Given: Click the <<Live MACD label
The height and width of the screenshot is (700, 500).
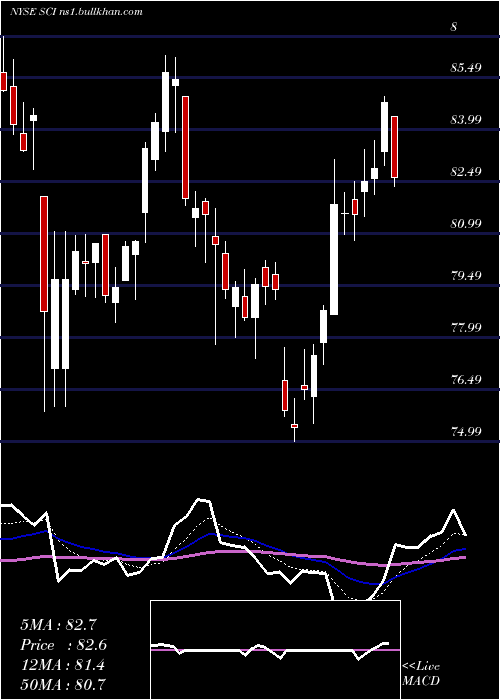Looking at the screenshot, I should tap(421, 673).
